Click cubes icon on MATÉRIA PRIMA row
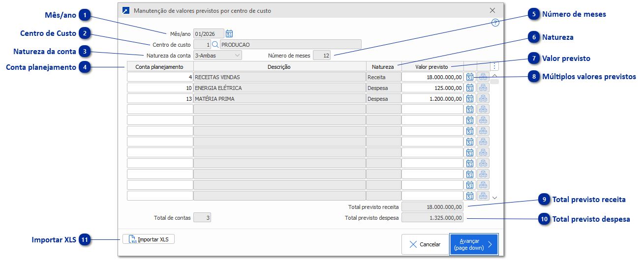 point(483,99)
